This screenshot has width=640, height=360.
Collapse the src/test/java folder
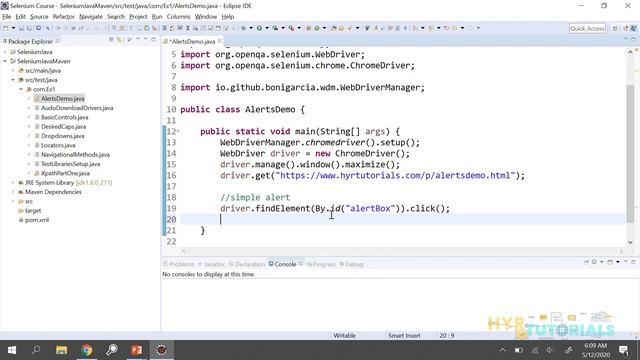[13, 80]
